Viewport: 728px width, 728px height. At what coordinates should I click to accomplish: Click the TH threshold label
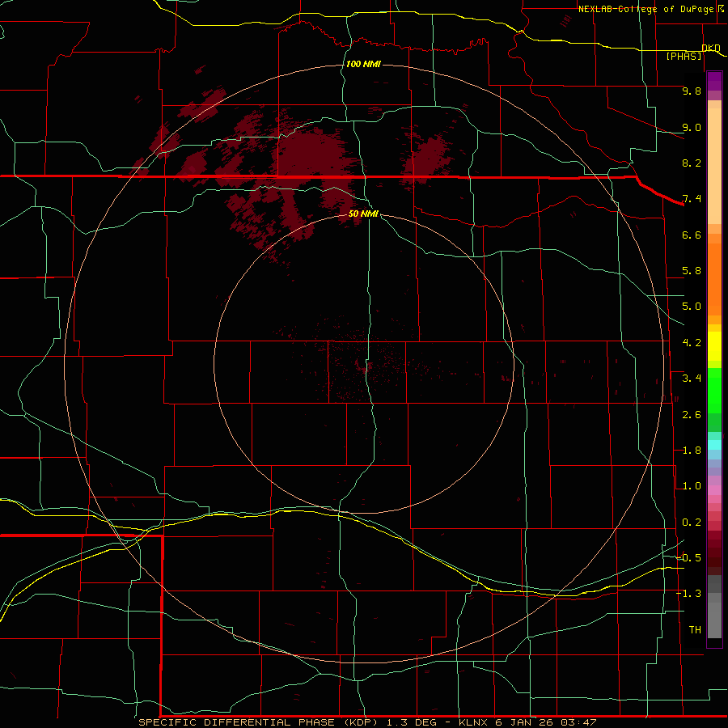tap(695, 630)
